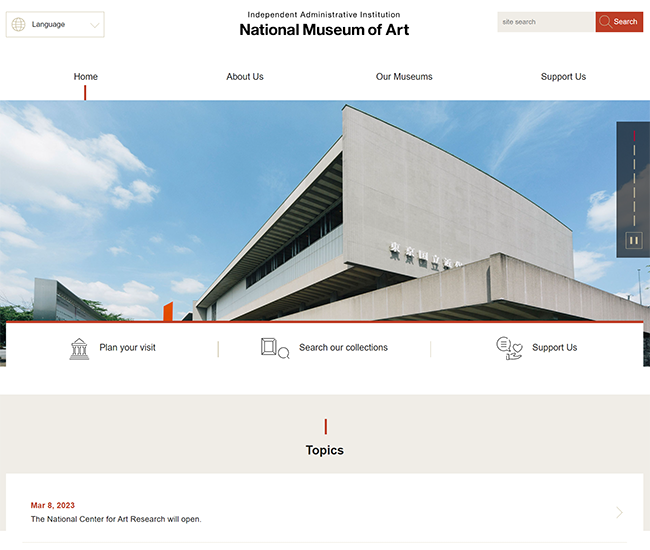Follow the Plan your visit link
650x550 pixels.
pyautogui.click(x=127, y=347)
